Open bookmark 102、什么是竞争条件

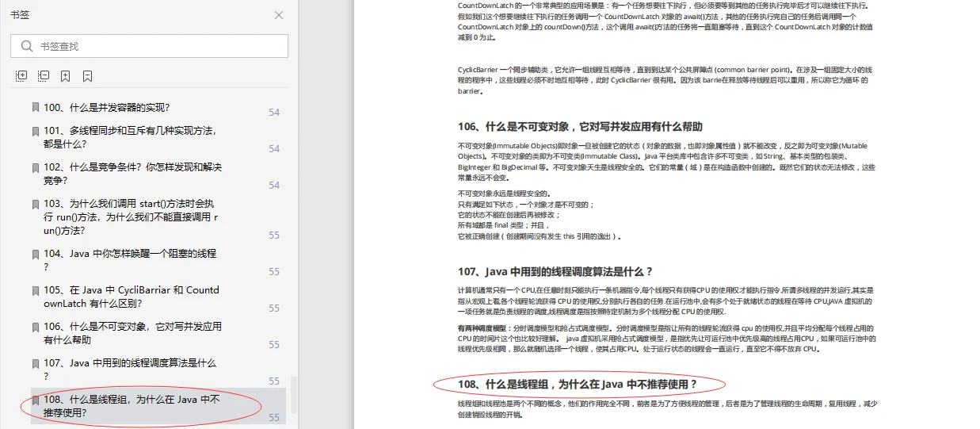pos(133,174)
